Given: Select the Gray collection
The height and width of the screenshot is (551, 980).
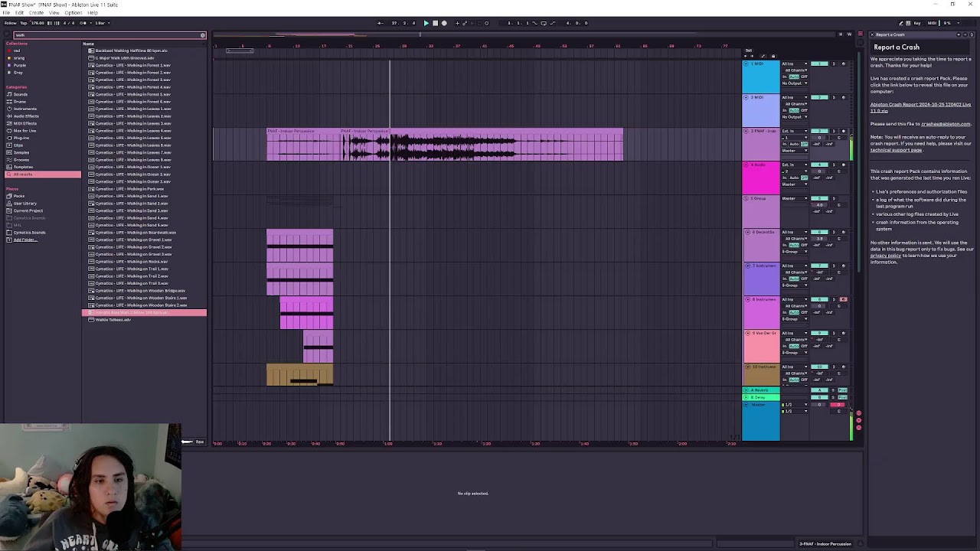Looking at the screenshot, I should (x=18, y=73).
